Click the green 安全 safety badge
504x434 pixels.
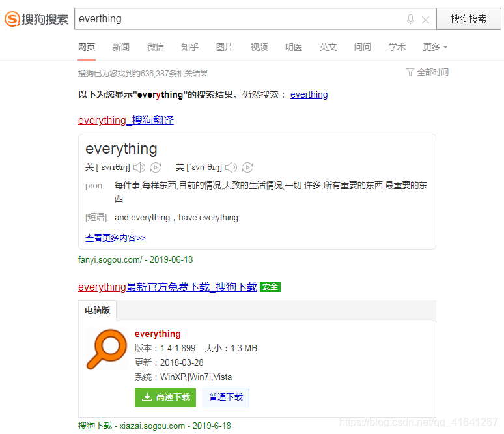[270, 287]
